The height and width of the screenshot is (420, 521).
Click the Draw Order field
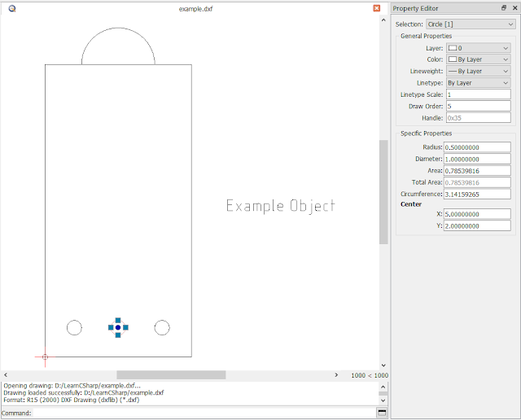point(478,107)
